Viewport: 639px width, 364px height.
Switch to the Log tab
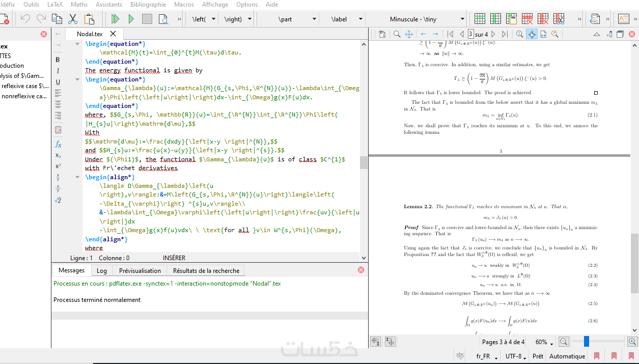pos(102,271)
